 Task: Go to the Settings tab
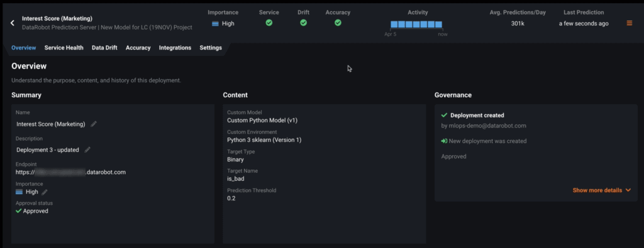click(211, 48)
